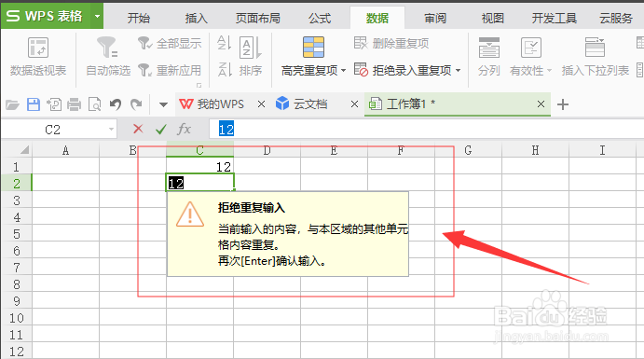Viewport: 644px width, 359px height.
Task: Click Show All (全部显示) filter
Action: [x=170, y=43]
